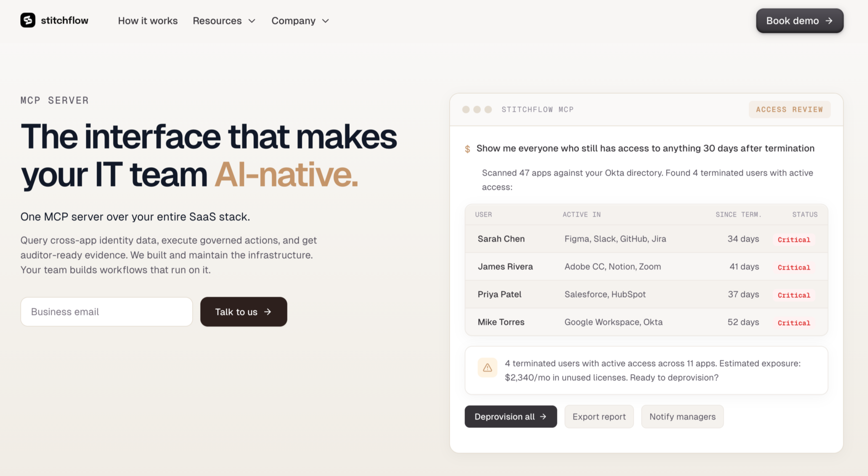Click 'Google Workspace, Okta' cell
The height and width of the screenshot is (476, 868).
613,322
